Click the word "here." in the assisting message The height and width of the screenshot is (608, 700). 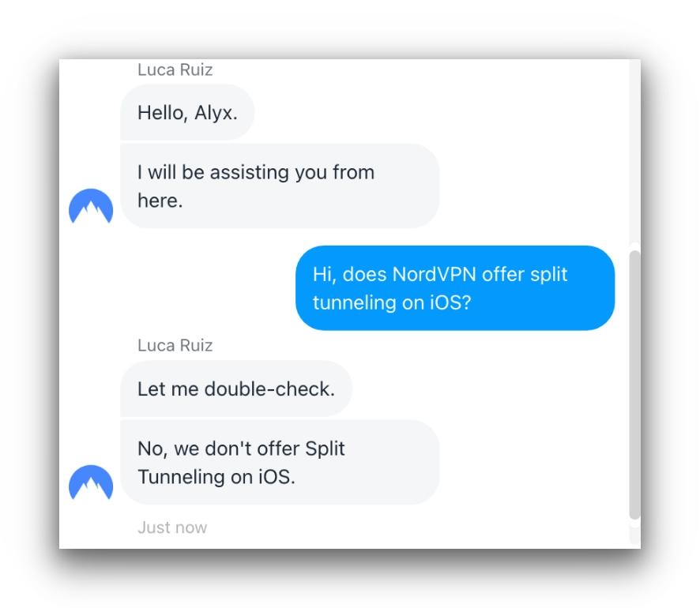tap(160, 201)
